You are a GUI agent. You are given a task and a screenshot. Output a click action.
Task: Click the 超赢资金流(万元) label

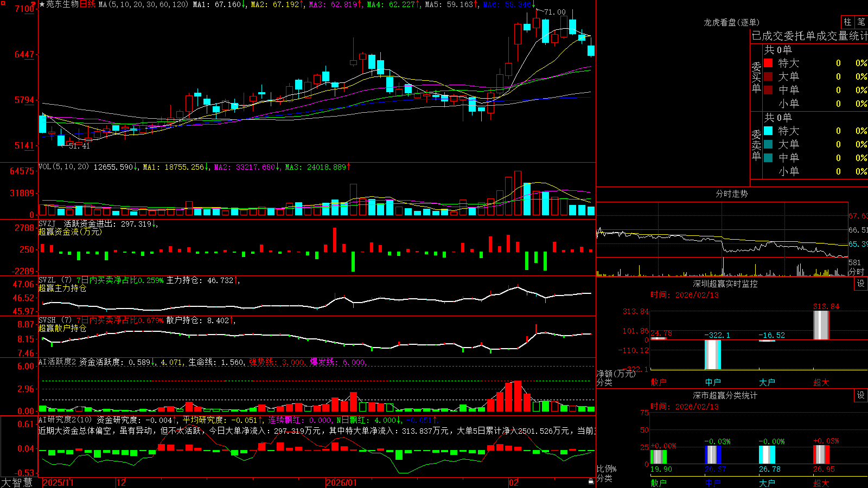click(x=70, y=232)
